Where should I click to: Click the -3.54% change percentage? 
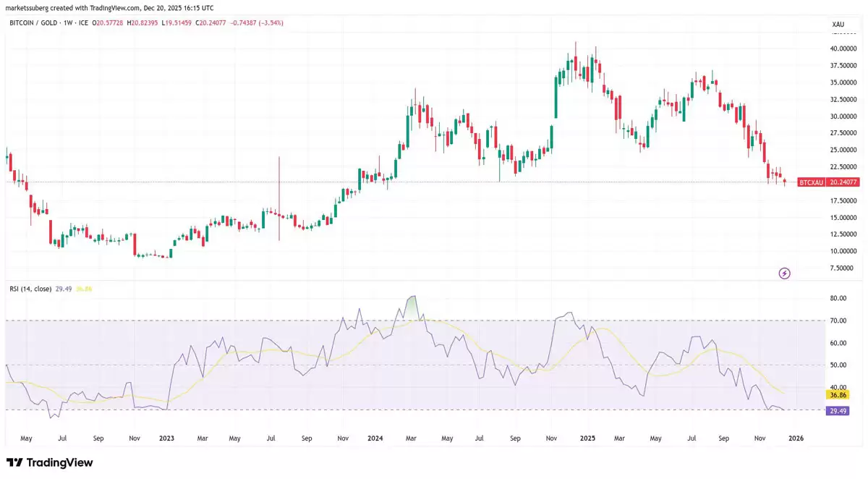pos(271,22)
